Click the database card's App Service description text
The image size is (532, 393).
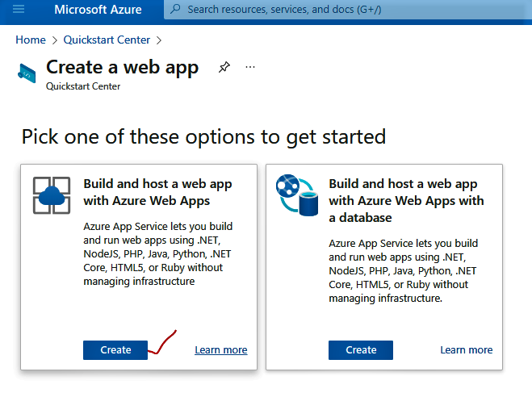coord(404,270)
